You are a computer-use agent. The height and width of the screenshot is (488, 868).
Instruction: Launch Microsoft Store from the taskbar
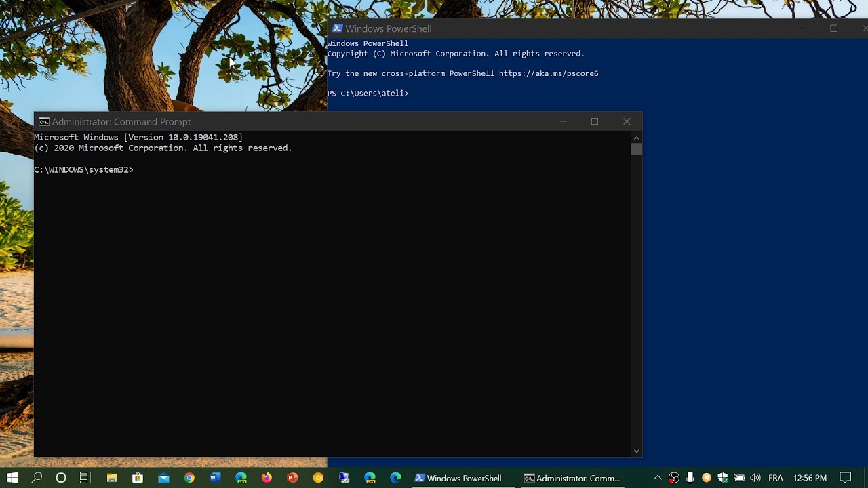[138, 478]
